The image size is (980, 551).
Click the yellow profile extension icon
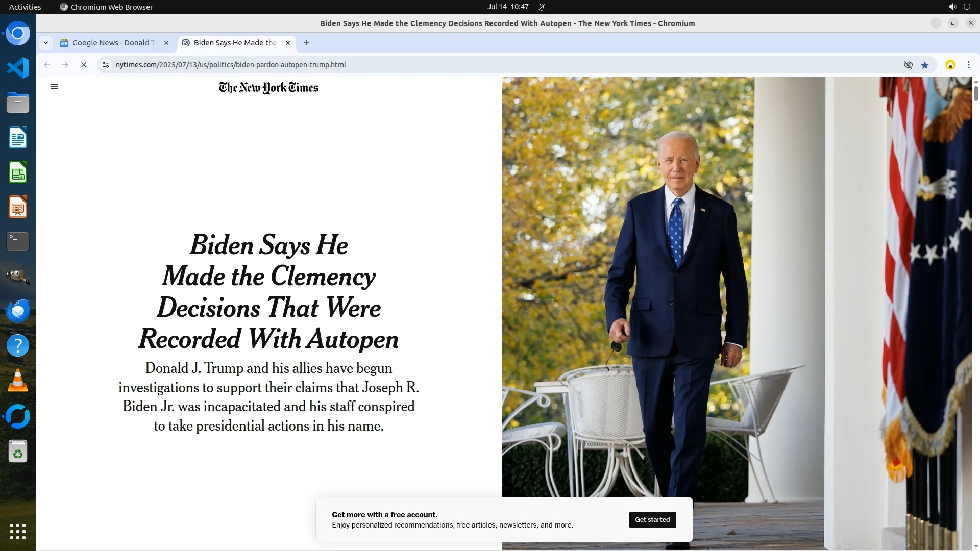pos(950,65)
